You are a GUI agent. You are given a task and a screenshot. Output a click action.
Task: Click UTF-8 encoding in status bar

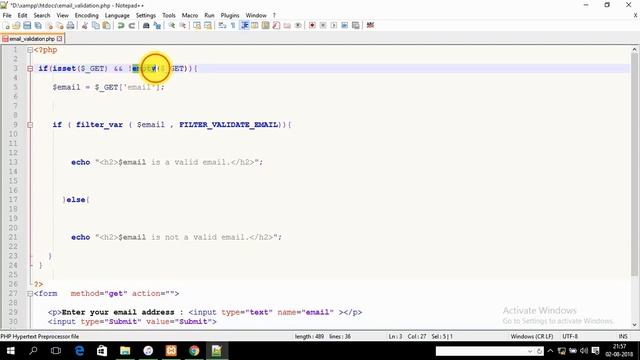pos(570,336)
